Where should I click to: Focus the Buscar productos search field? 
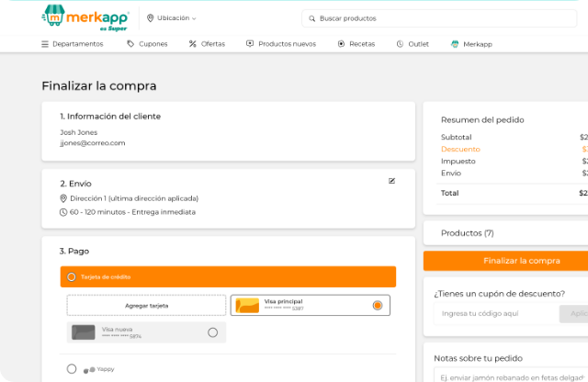[439, 18]
